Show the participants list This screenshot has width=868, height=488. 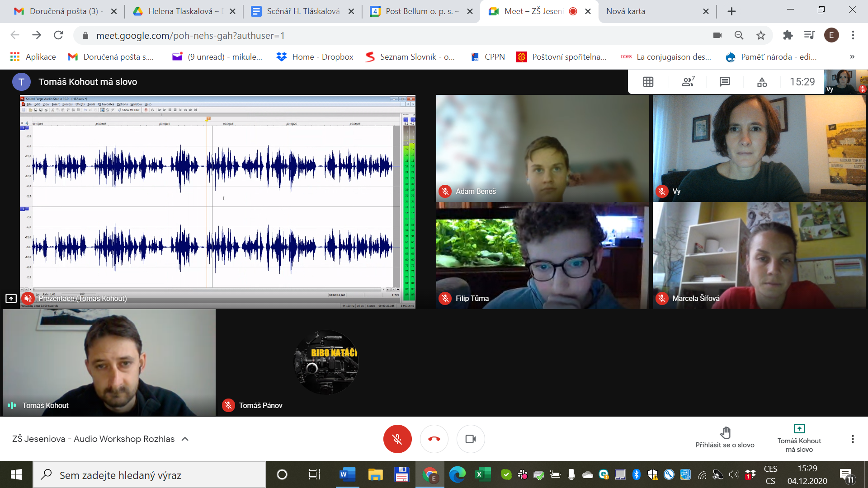point(688,82)
